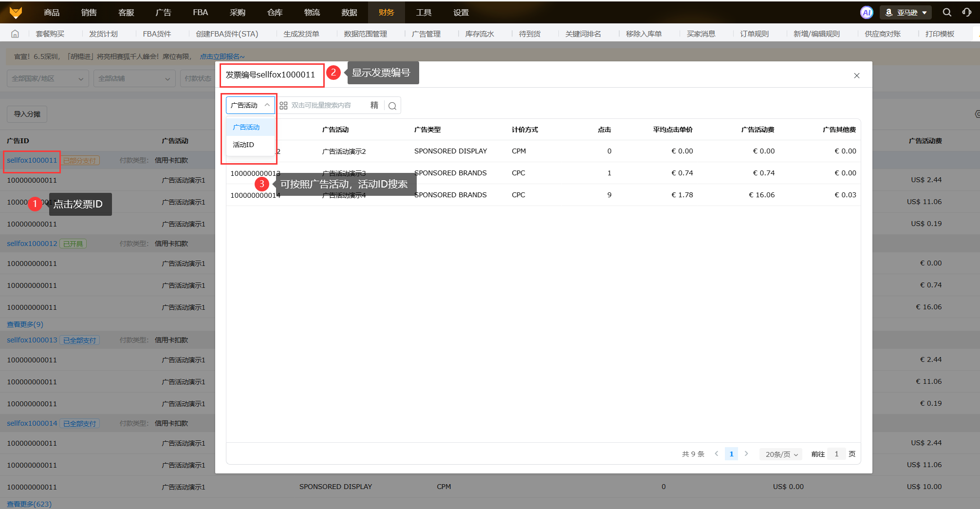Open the 设置 top menu

click(461, 12)
